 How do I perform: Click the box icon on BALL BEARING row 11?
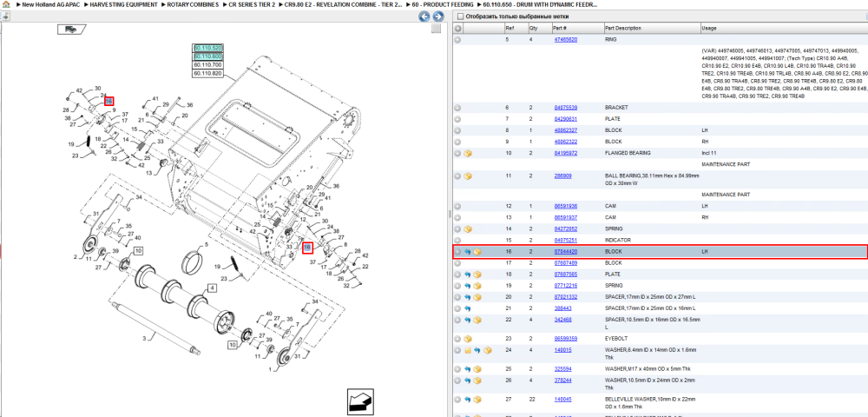(468, 176)
